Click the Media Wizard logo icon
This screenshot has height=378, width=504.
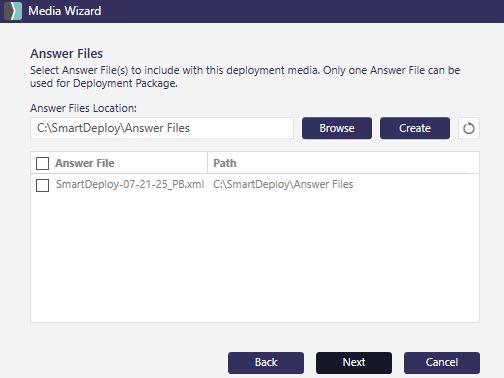pyautogui.click(x=13, y=11)
